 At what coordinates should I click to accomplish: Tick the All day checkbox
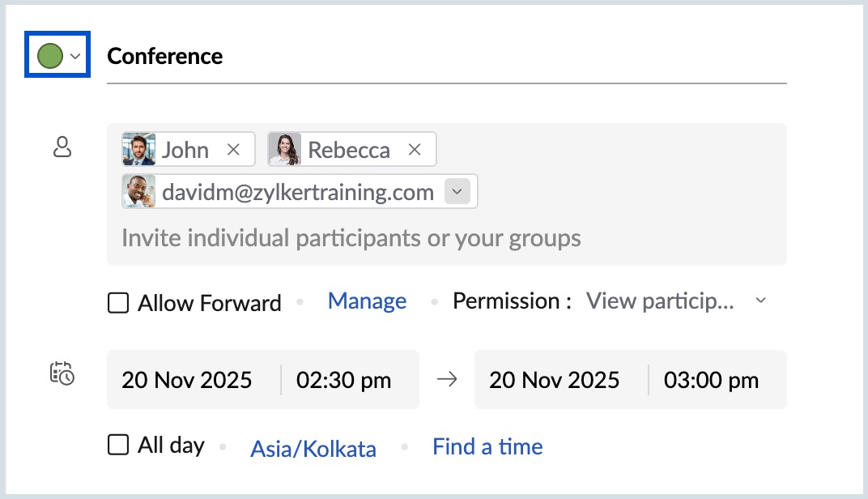[118, 445]
